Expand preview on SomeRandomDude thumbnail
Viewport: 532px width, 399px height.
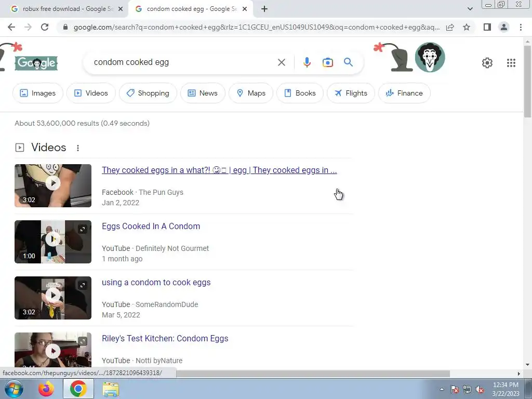click(83, 285)
